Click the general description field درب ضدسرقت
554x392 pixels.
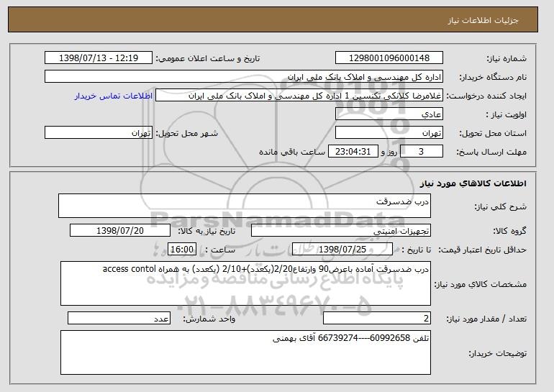coord(245,206)
